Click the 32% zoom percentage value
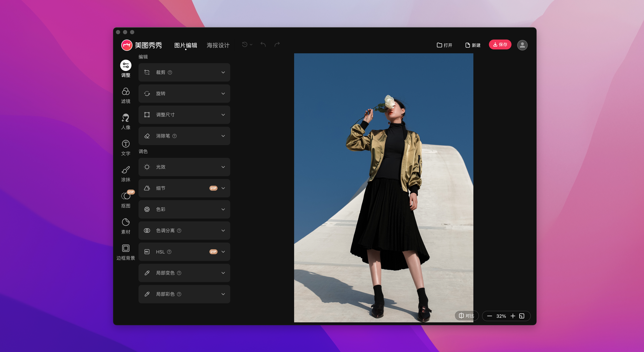 tap(501, 316)
